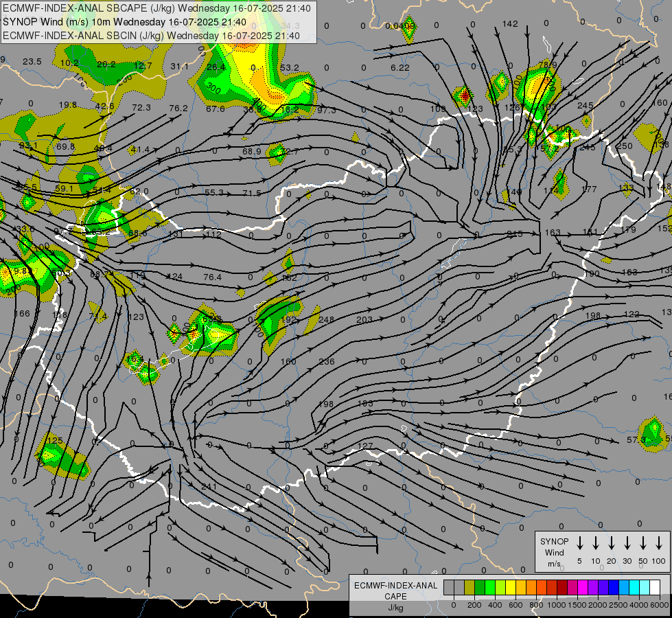
Task: Click map value '122' at right
Action: [x=632, y=314]
